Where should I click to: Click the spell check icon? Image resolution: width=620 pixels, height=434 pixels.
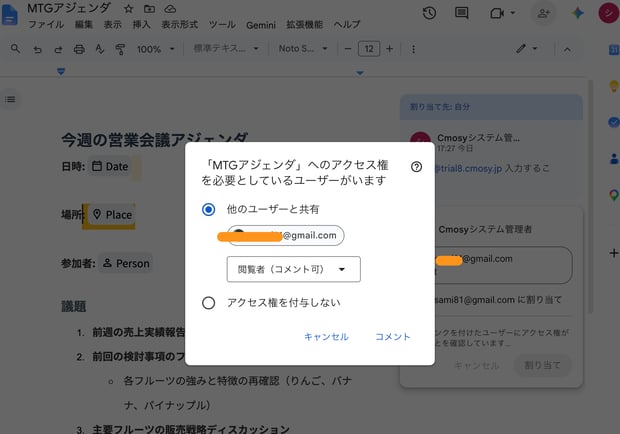(100, 49)
